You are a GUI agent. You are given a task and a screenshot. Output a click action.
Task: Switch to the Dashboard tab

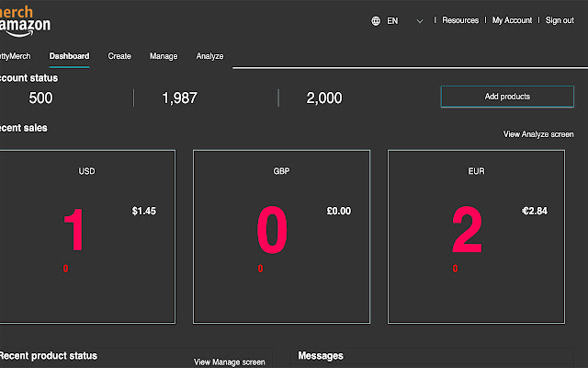pyautogui.click(x=69, y=56)
